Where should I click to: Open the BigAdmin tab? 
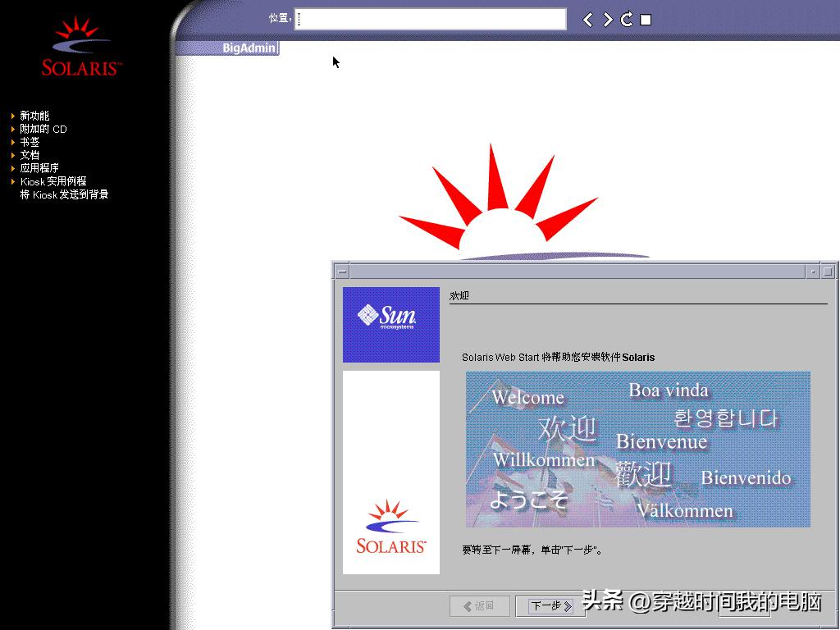point(249,48)
